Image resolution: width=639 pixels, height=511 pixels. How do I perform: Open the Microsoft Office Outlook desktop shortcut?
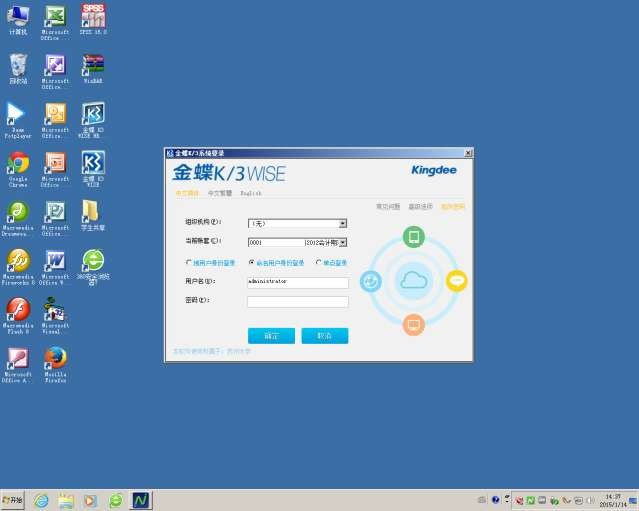55,120
